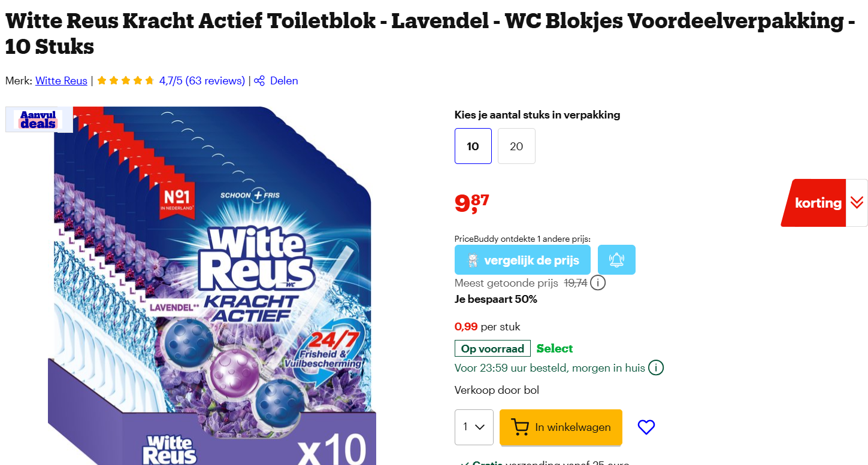Open the quantity dropdown showing 1
The height and width of the screenshot is (465, 868).
[x=473, y=427]
